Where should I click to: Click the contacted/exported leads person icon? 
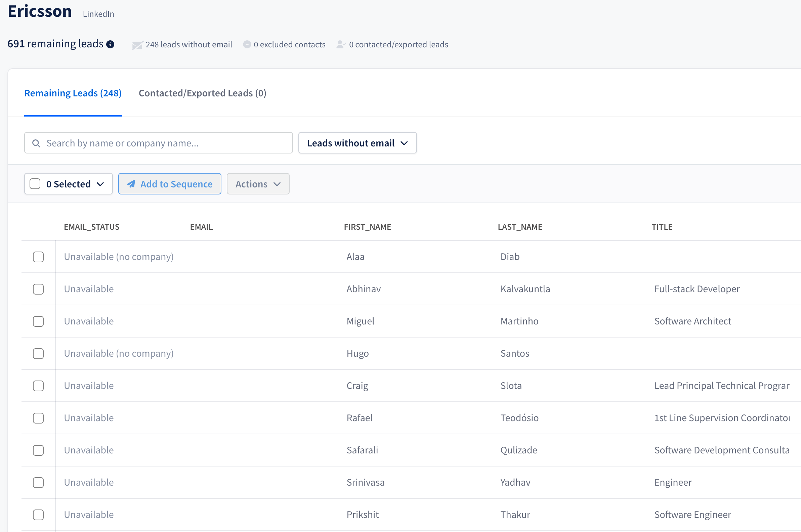click(x=341, y=44)
